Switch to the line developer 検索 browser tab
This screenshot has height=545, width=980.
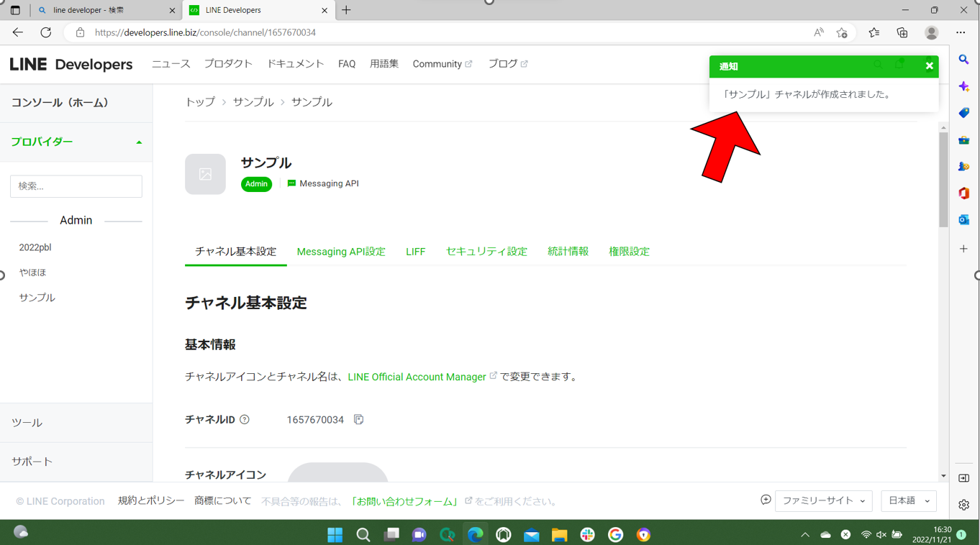coord(105,10)
